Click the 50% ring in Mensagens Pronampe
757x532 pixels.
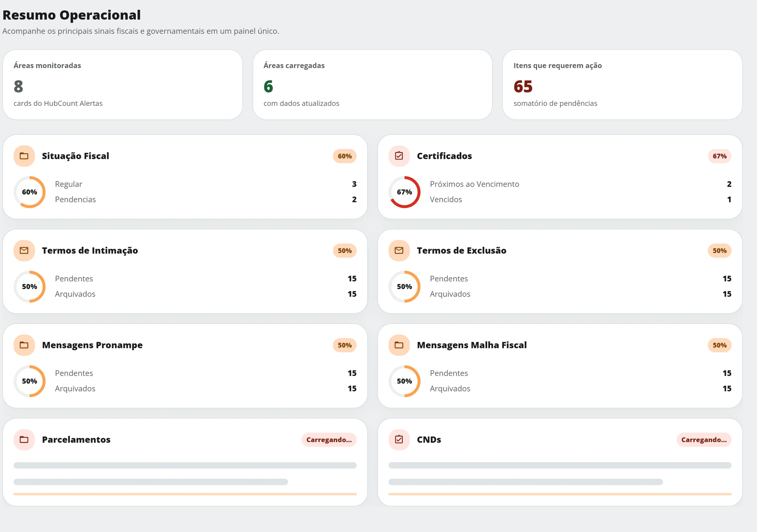pyautogui.click(x=30, y=381)
